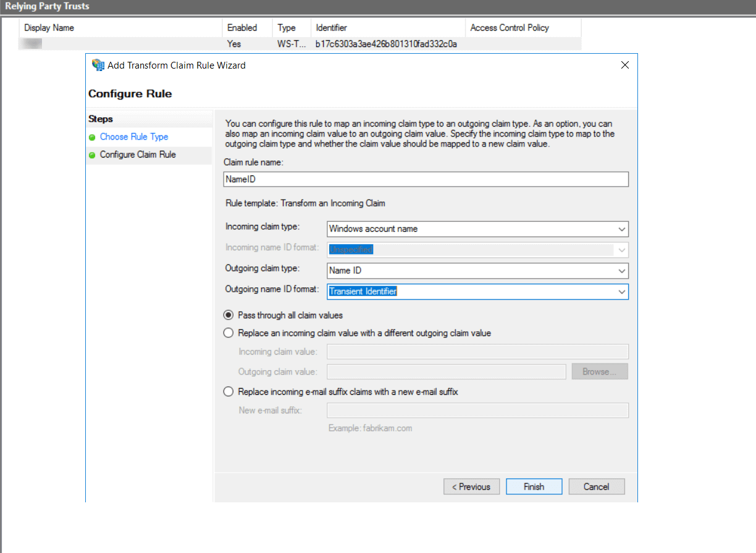Go back with the Previous button

point(471,486)
